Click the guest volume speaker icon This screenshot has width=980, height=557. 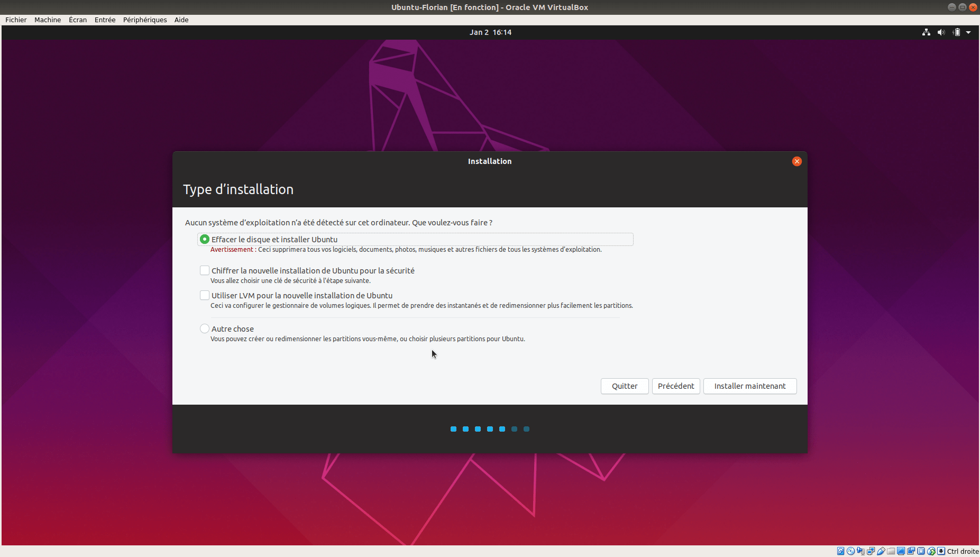pyautogui.click(x=941, y=32)
